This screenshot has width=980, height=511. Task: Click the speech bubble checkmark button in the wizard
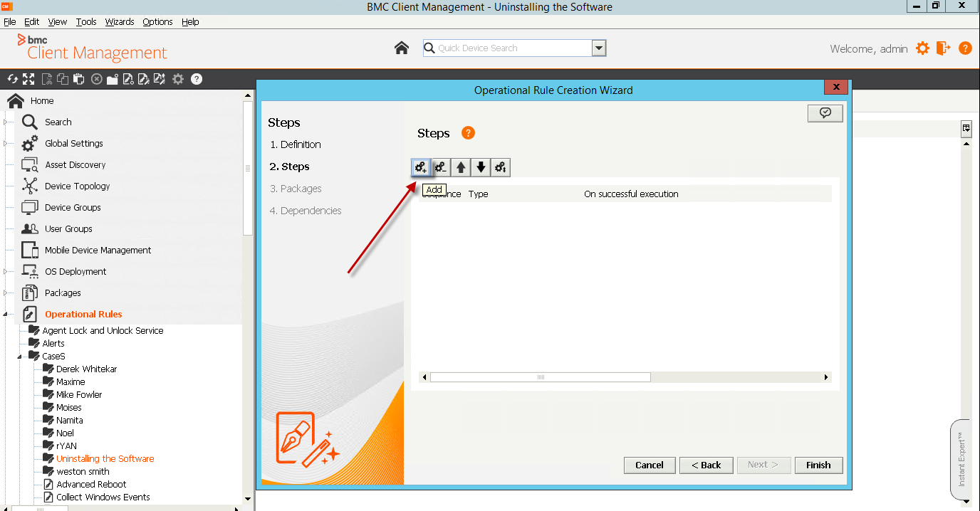(825, 113)
